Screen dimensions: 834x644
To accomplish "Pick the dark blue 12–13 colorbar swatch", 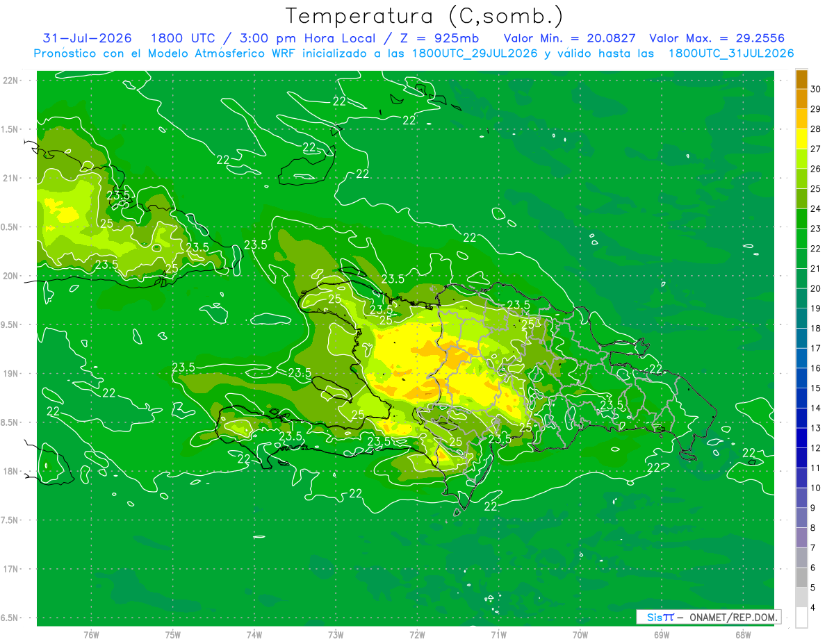I will (801, 438).
